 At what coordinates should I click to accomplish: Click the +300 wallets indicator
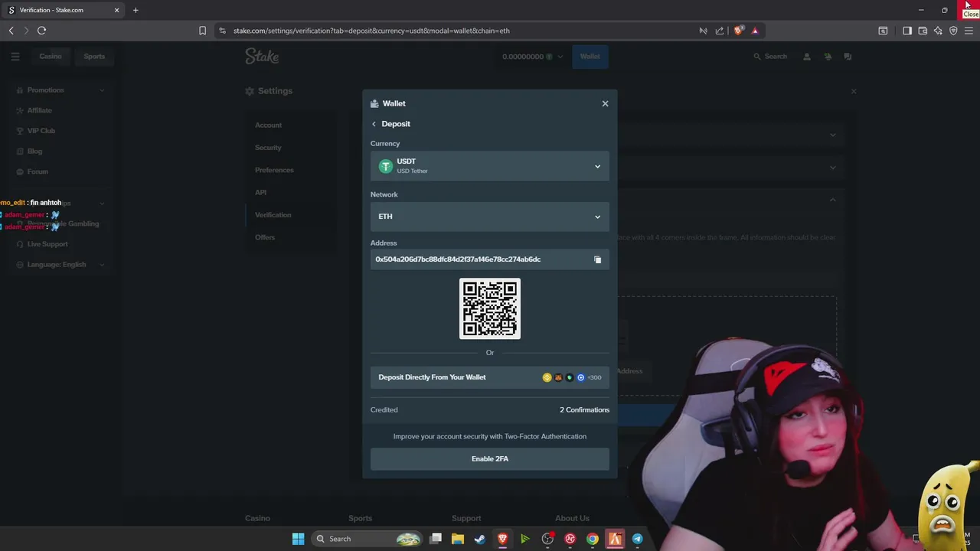594,377
